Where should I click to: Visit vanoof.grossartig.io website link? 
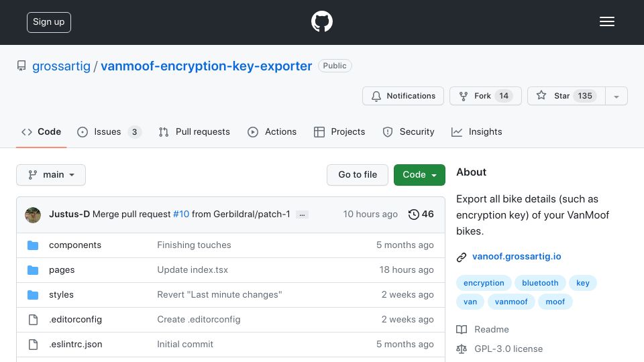click(x=517, y=257)
